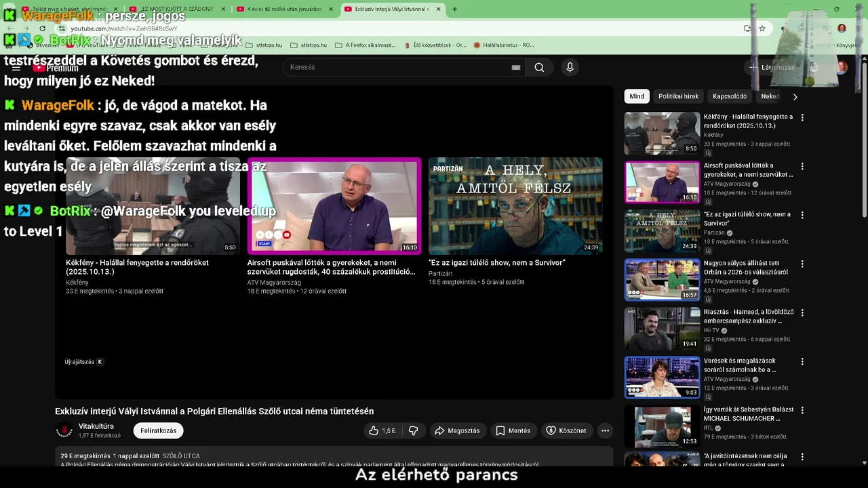Open options menu for 'Ez az igazi túlélő' sidebar video

click(802, 215)
